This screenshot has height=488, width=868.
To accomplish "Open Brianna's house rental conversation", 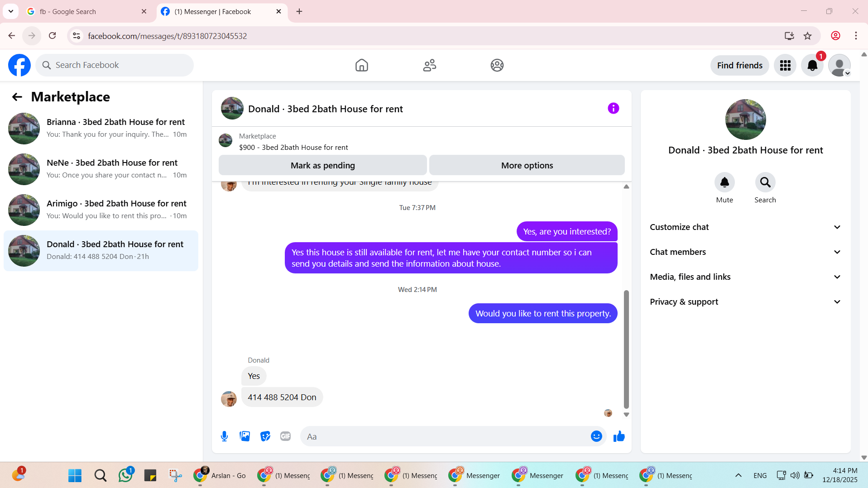I will point(101,129).
